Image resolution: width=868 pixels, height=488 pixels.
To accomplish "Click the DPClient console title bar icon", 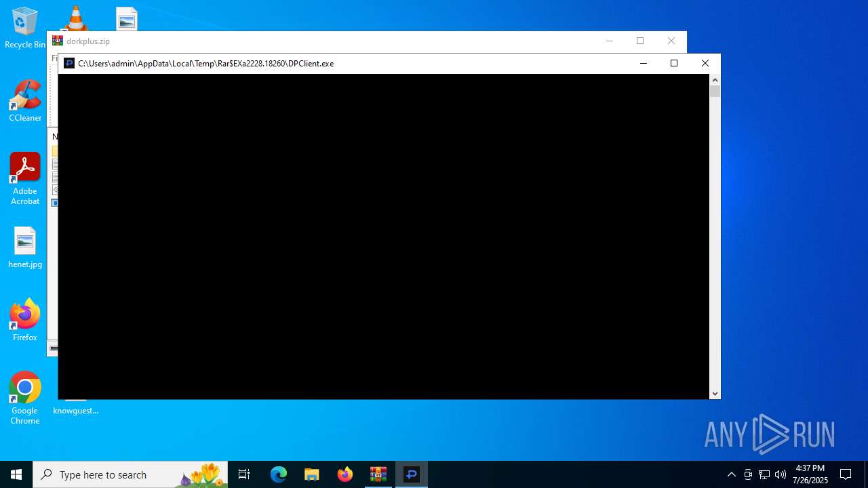I will click(x=68, y=64).
